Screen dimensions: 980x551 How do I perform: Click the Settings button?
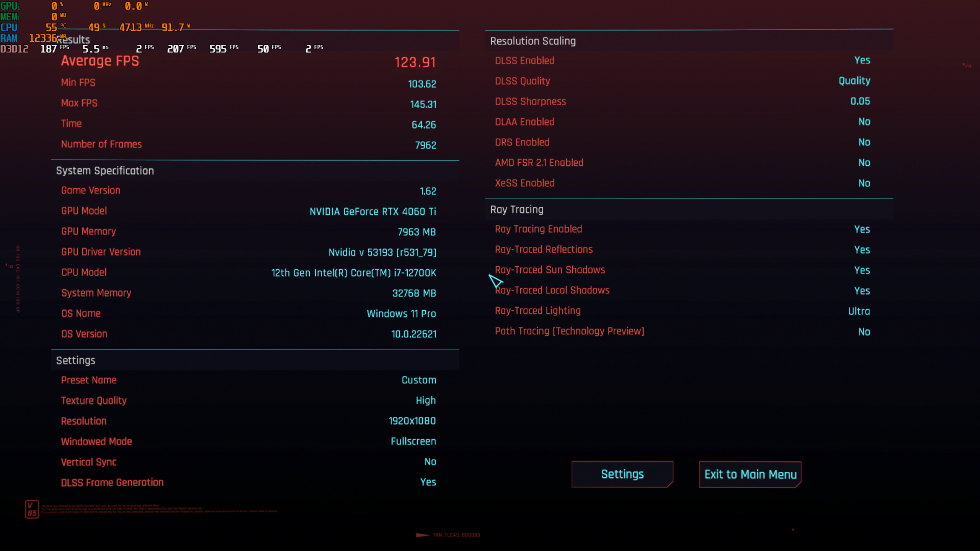622,474
